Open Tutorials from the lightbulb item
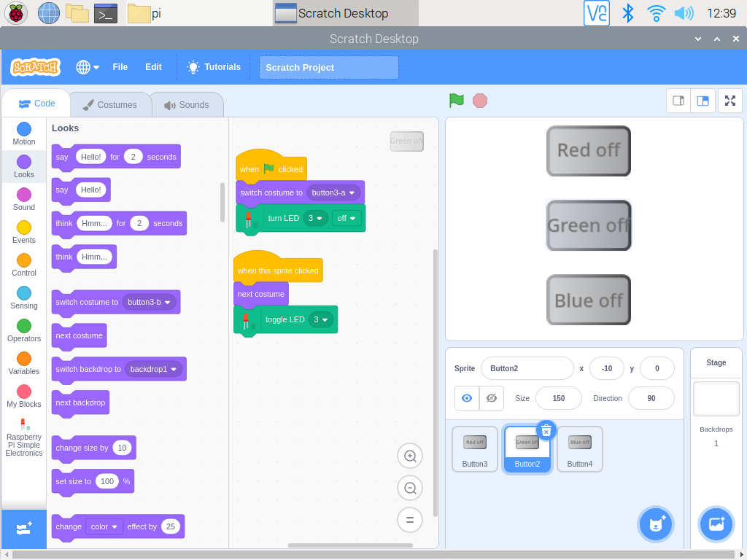 214,67
